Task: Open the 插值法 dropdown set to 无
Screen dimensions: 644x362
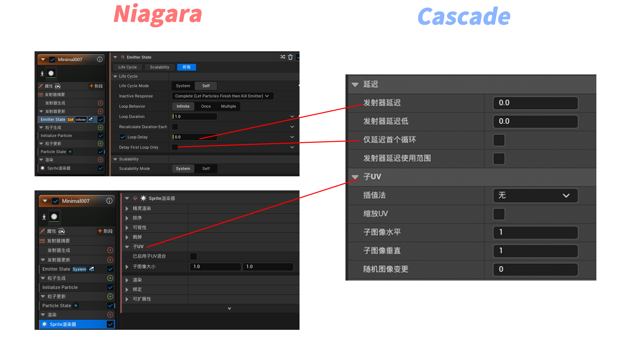Action: pyautogui.click(x=535, y=195)
